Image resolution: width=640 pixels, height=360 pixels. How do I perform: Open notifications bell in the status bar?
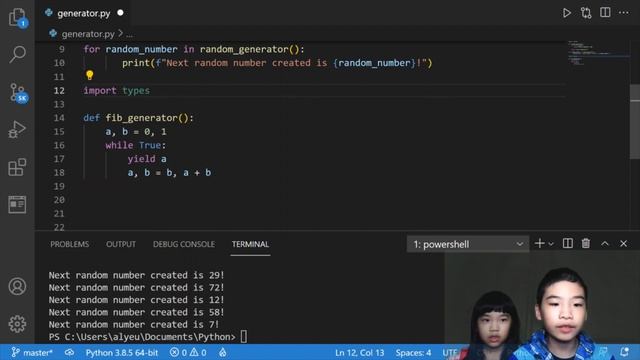pyautogui.click(x=624, y=352)
